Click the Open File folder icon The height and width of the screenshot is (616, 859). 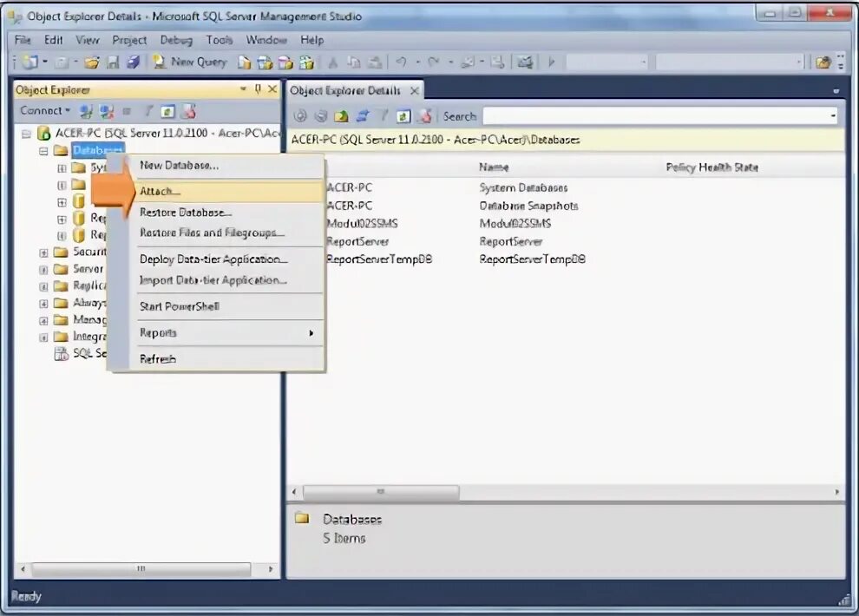[x=91, y=62]
